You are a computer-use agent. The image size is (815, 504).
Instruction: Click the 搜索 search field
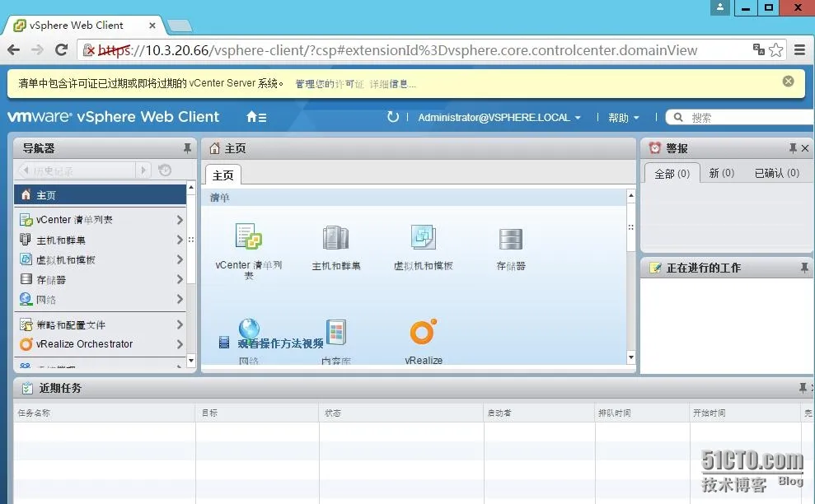click(x=740, y=118)
